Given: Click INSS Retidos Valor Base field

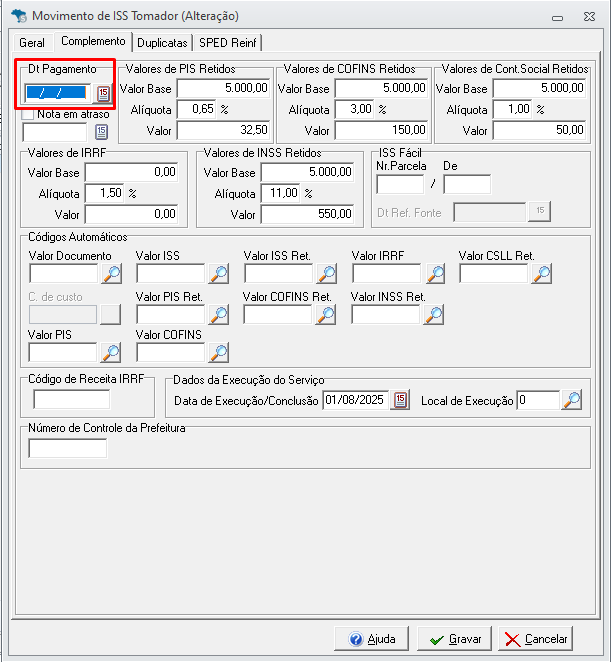Looking at the screenshot, I should pyautogui.click(x=307, y=172).
